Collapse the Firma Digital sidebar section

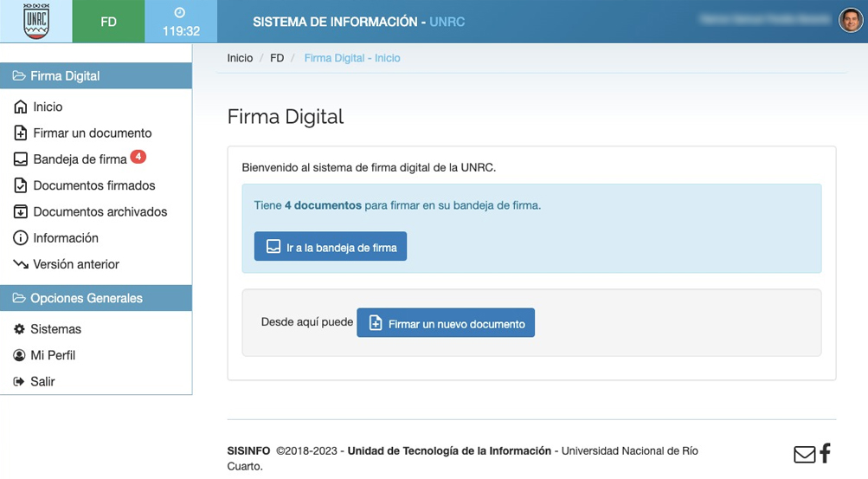tap(96, 76)
